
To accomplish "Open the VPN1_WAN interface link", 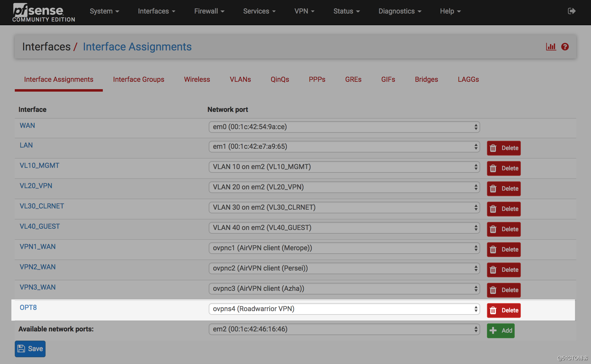I will (x=38, y=247).
